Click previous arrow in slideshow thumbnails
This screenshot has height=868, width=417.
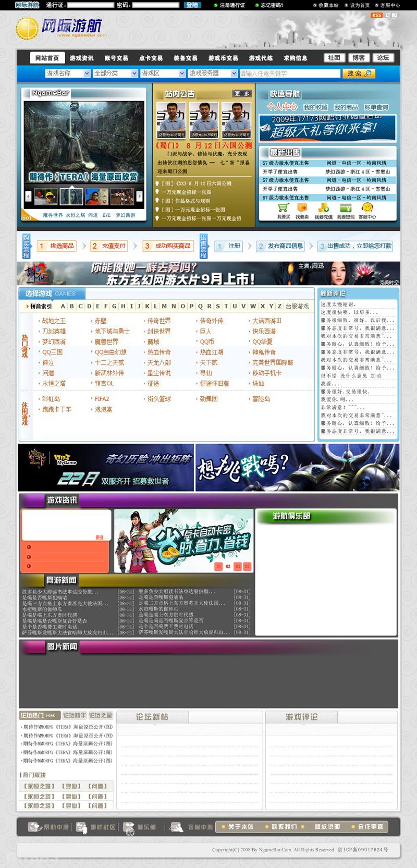29,196
